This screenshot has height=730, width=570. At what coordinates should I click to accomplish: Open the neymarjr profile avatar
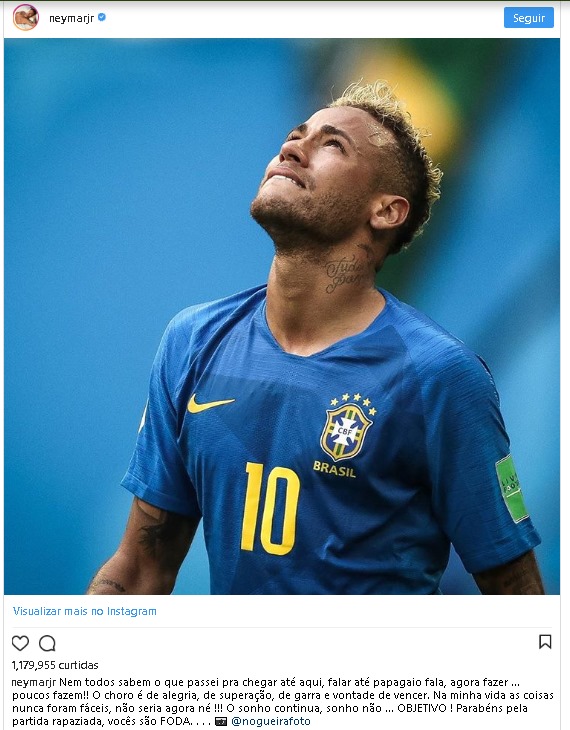26,18
